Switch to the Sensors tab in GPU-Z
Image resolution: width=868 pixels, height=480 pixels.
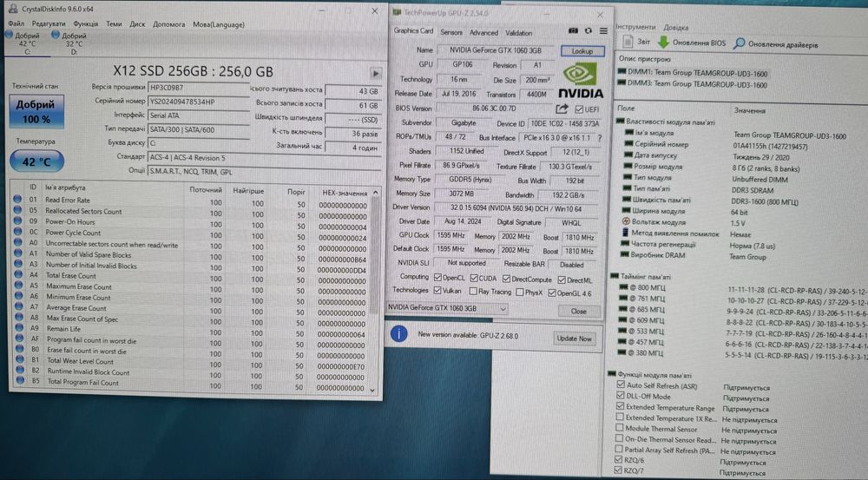click(451, 33)
